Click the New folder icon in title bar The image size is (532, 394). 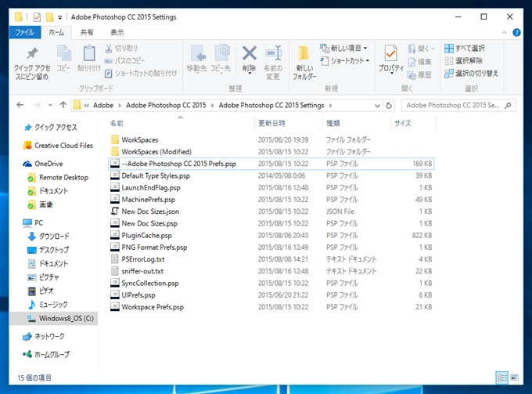(49, 16)
